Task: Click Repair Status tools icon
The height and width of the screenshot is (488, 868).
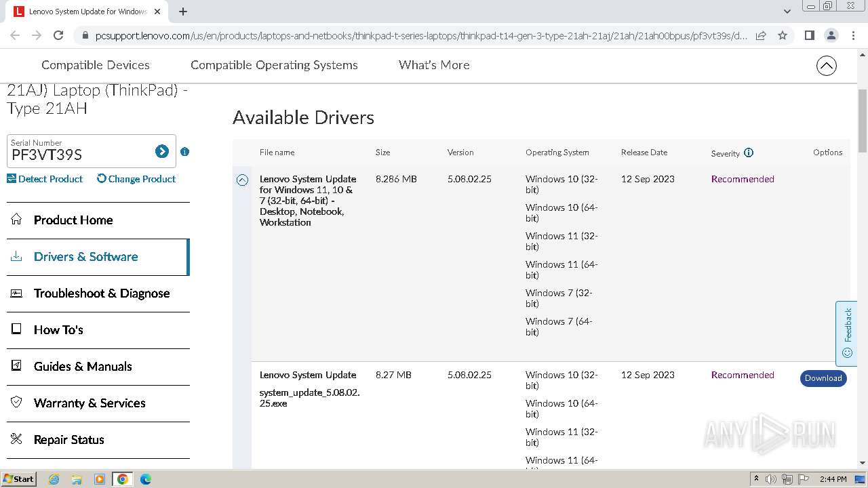Action: click(x=17, y=439)
